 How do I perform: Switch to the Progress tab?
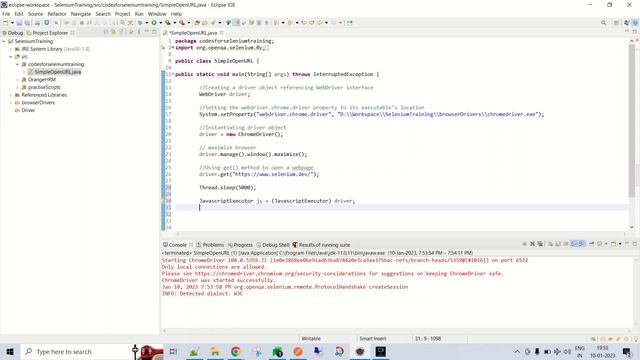(240, 245)
